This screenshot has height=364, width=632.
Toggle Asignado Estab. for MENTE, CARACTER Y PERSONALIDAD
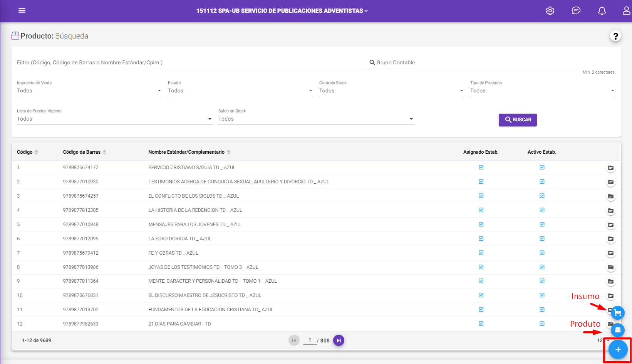(481, 281)
